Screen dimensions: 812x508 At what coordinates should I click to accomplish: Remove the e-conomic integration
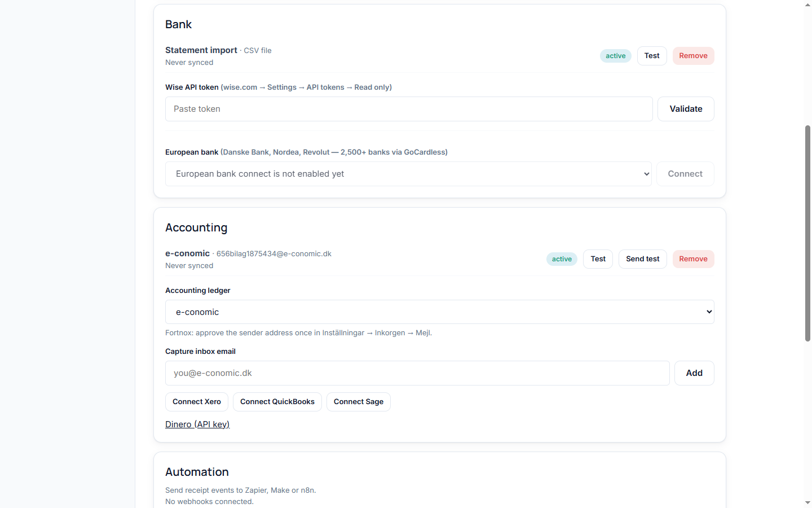693,259
